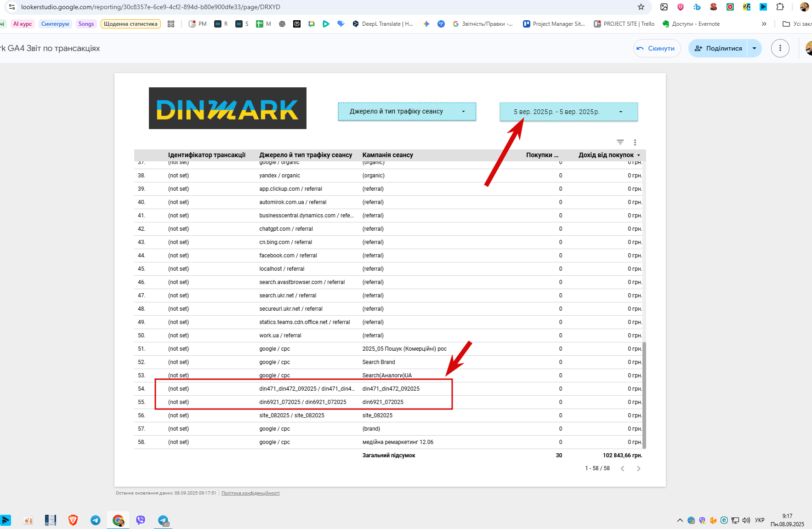
Task: Open Telegram icon with 80 badge
Action: (x=163, y=520)
